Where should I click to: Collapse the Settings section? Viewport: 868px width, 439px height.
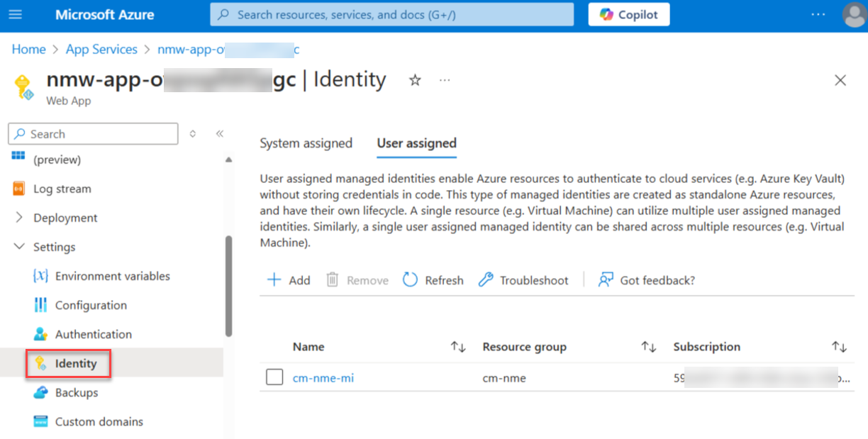coord(54,247)
